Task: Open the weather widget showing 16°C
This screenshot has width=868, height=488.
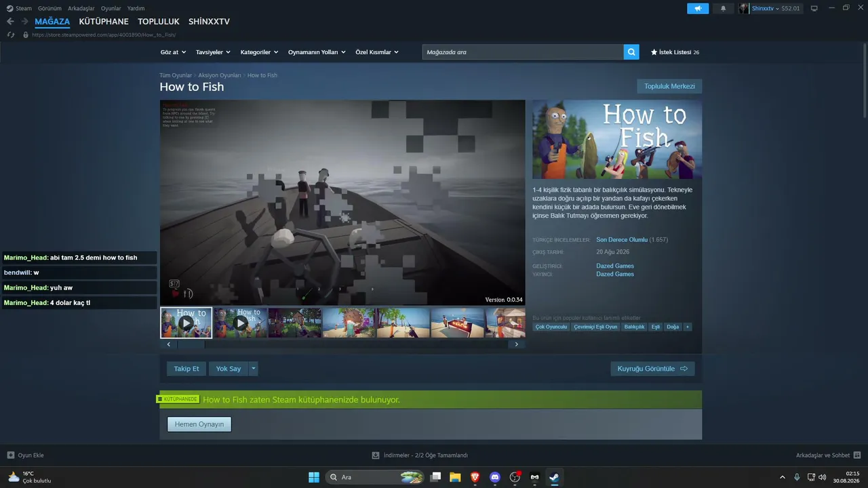Action: pos(30,477)
